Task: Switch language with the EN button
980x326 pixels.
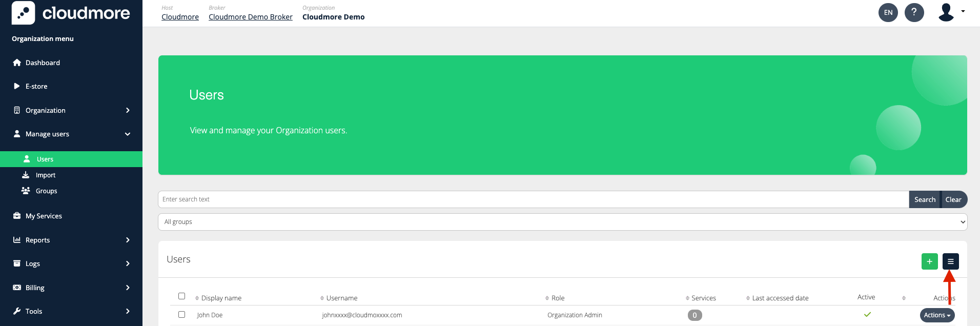Action: click(888, 12)
